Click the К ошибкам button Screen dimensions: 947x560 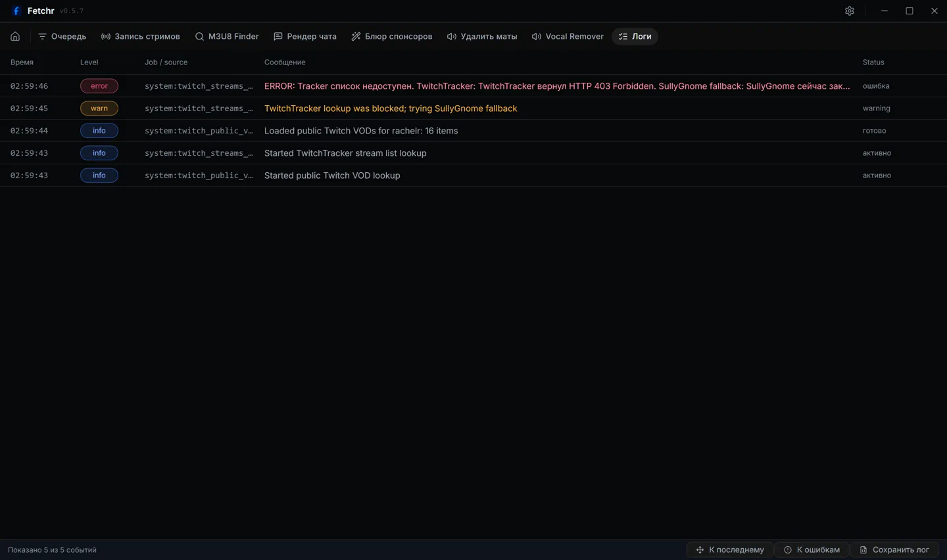(812, 549)
